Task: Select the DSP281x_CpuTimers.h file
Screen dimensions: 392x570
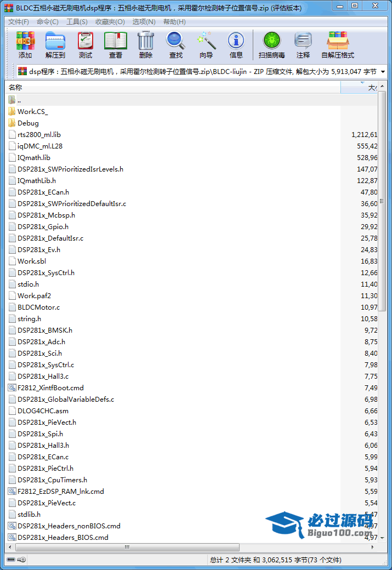Action: coord(53,480)
